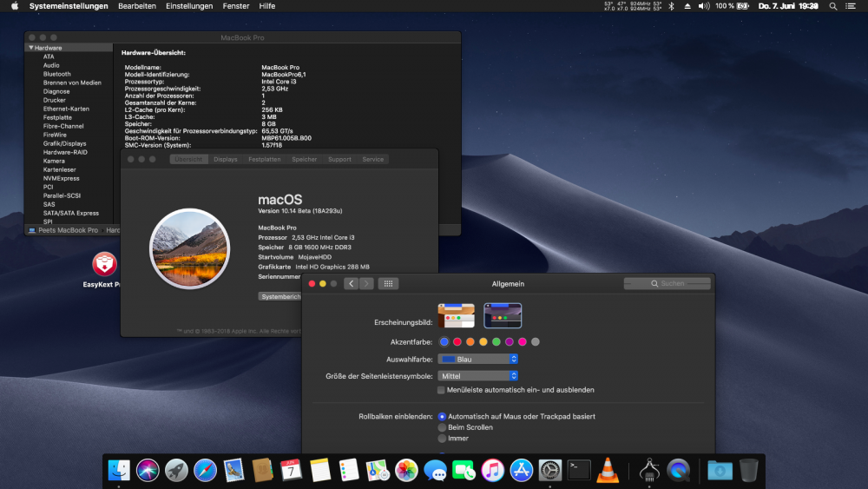Screen dimensions: 868x489
Task: Choose dark Erscheinungsbild thumbnail
Action: coord(503,315)
